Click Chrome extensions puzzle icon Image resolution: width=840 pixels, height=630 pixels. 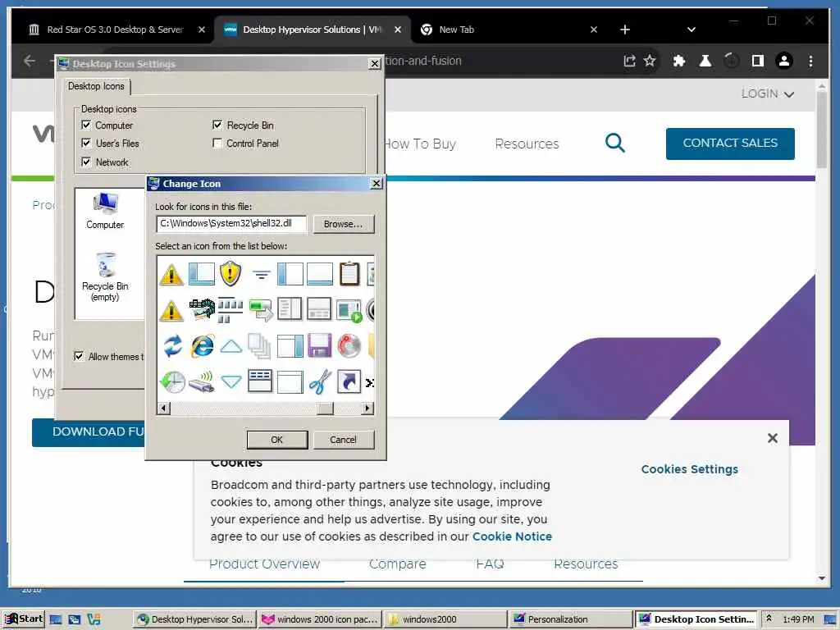(x=678, y=61)
